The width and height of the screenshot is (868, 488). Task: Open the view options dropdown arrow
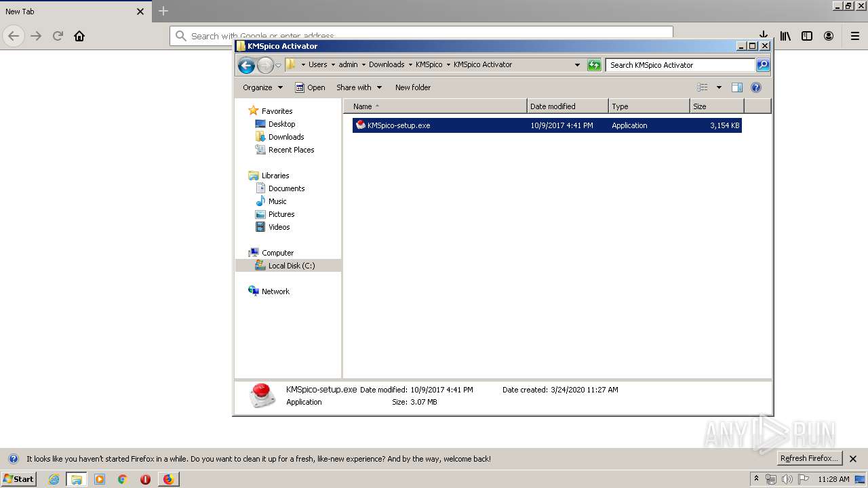[719, 87]
